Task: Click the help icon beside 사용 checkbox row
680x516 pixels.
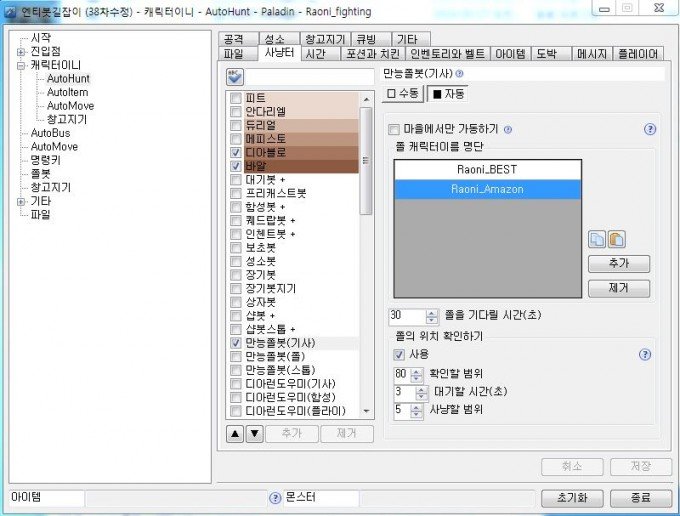Action: coord(645,354)
